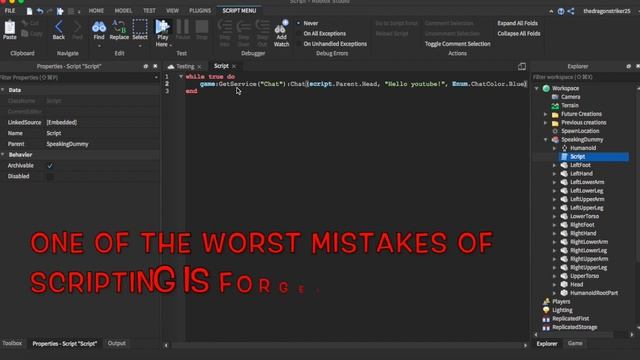This screenshot has height=360, width=640.
Task: Pop out the Properties panel
Action: [x=146, y=66]
